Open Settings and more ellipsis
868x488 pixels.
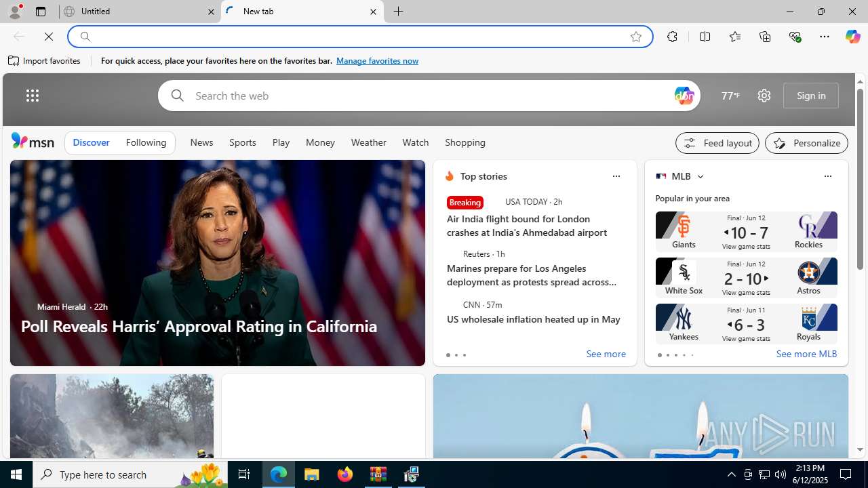click(x=825, y=37)
